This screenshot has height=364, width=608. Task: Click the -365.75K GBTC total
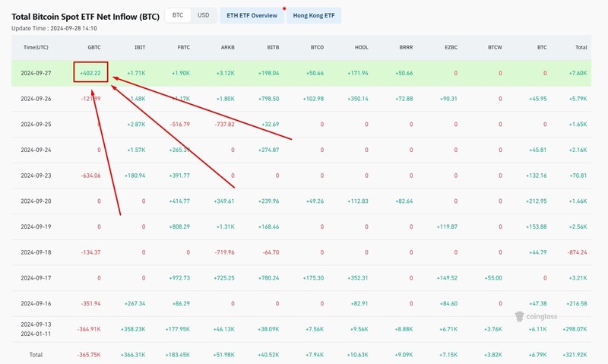pyautogui.click(x=89, y=354)
